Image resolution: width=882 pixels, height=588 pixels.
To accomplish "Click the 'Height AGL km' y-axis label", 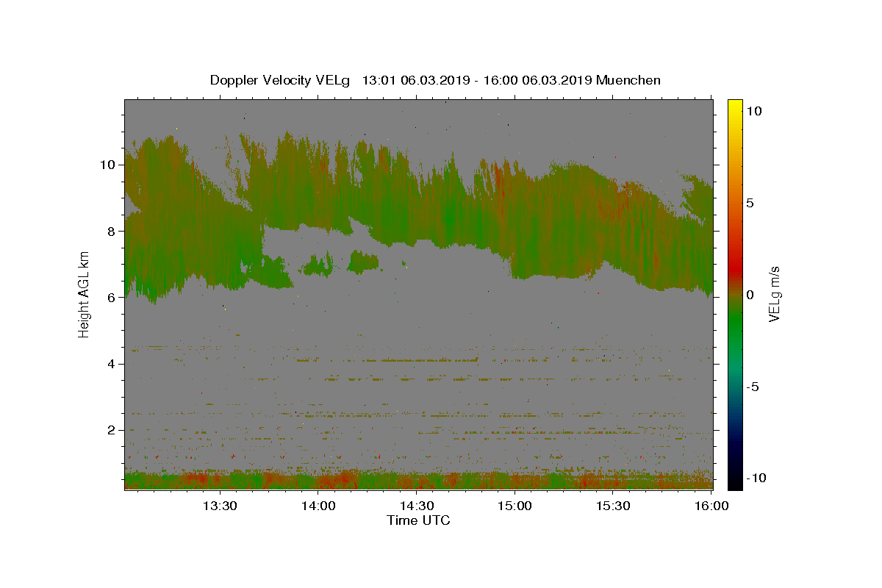I will [84, 294].
